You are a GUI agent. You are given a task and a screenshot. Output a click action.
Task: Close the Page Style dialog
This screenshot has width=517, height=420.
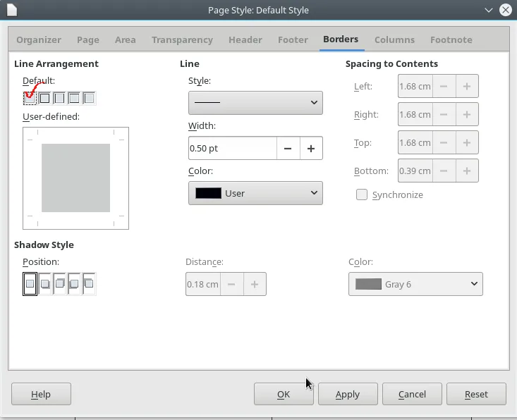point(506,10)
